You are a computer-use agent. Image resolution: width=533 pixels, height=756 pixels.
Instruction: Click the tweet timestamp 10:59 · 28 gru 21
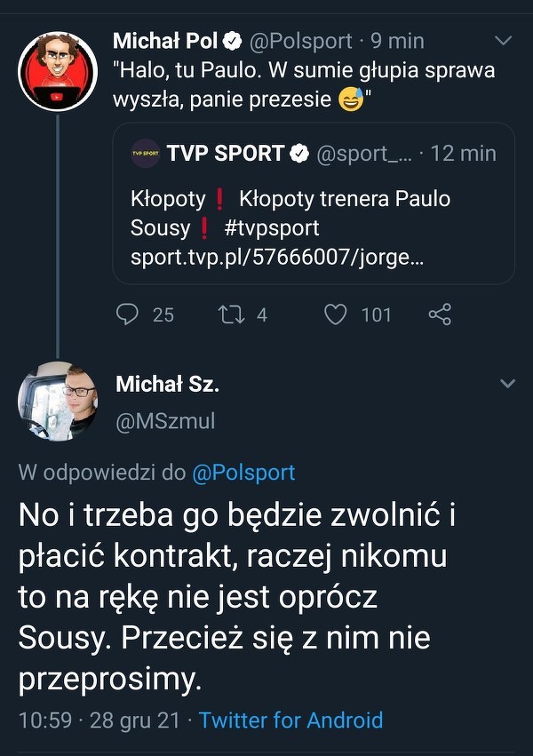103,720
